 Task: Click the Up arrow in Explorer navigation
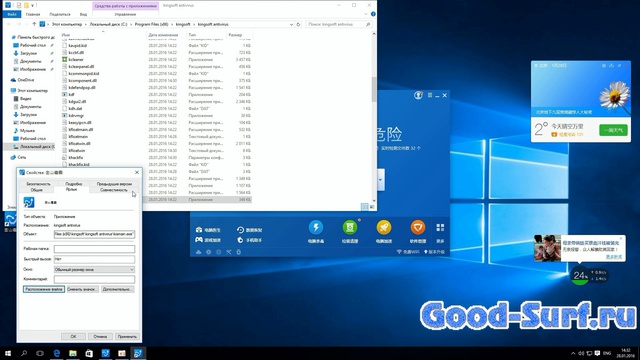[34, 24]
